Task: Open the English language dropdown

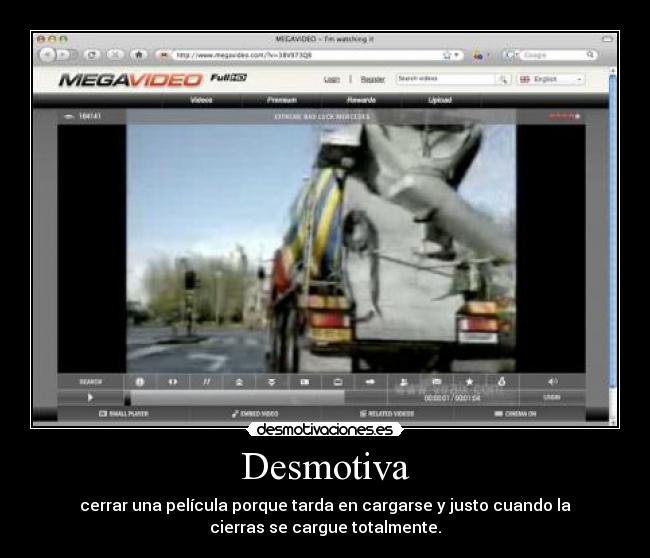Action: click(x=551, y=79)
